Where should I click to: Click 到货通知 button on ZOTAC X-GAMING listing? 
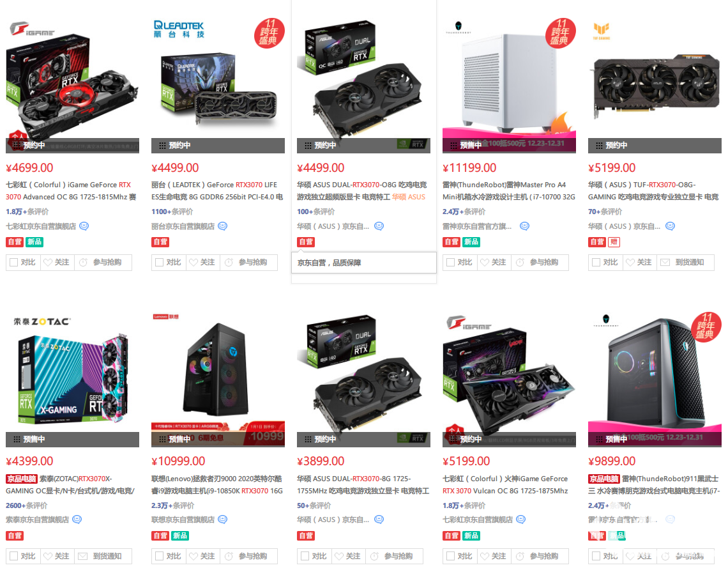103,556
